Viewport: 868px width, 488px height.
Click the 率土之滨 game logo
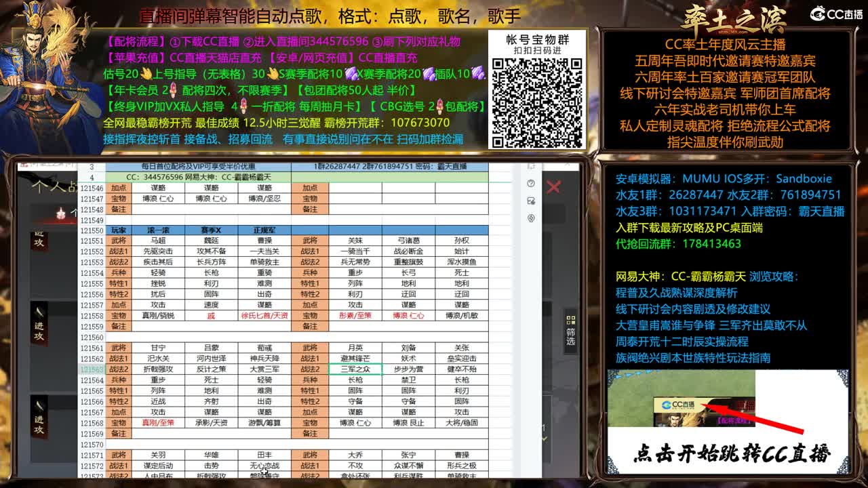coord(733,19)
